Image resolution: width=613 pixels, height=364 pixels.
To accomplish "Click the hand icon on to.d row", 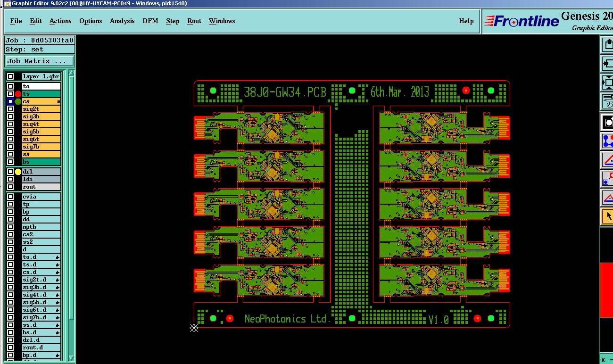I will pyautogui.click(x=58, y=257).
